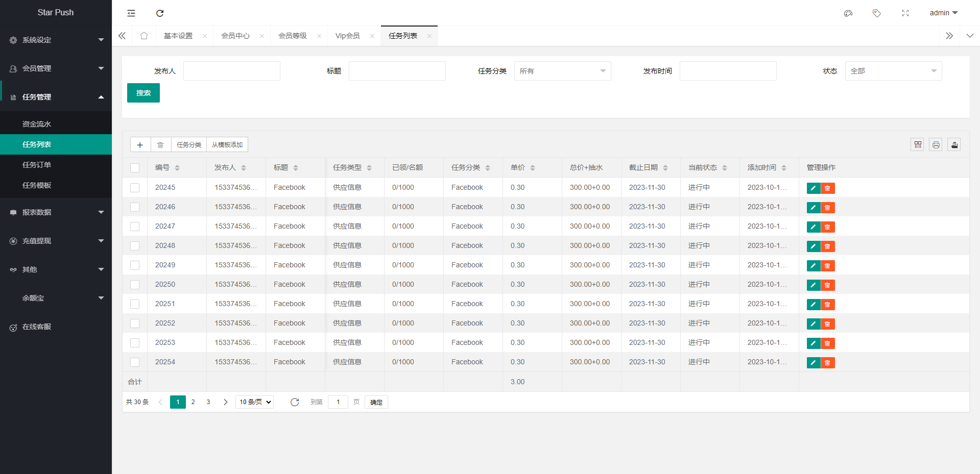980x474 pixels.
Task: Open the column filter grid icon
Action: [x=917, y=145]
